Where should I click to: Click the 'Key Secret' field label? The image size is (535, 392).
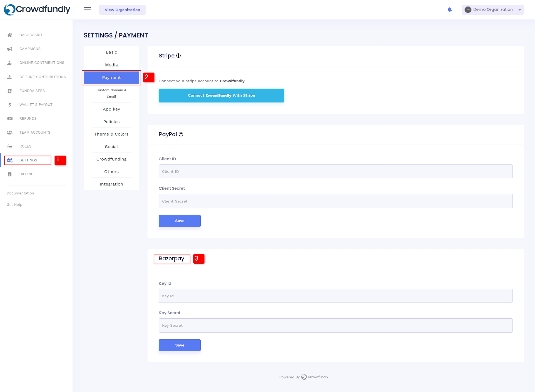[170, 313]
